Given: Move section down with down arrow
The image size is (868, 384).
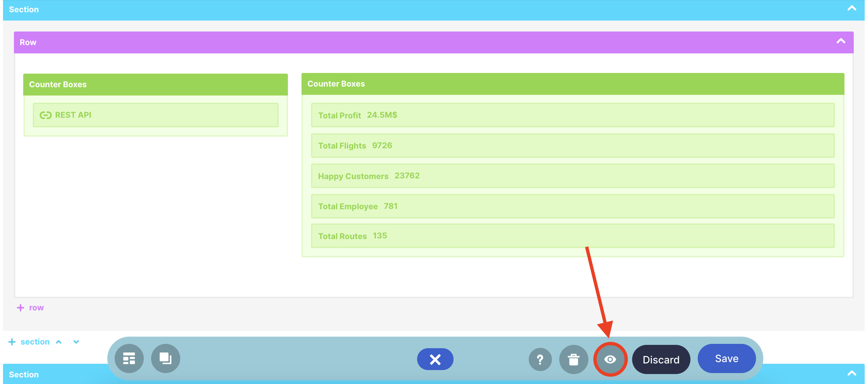Looking at the screenshot, I should pos(76,342).
